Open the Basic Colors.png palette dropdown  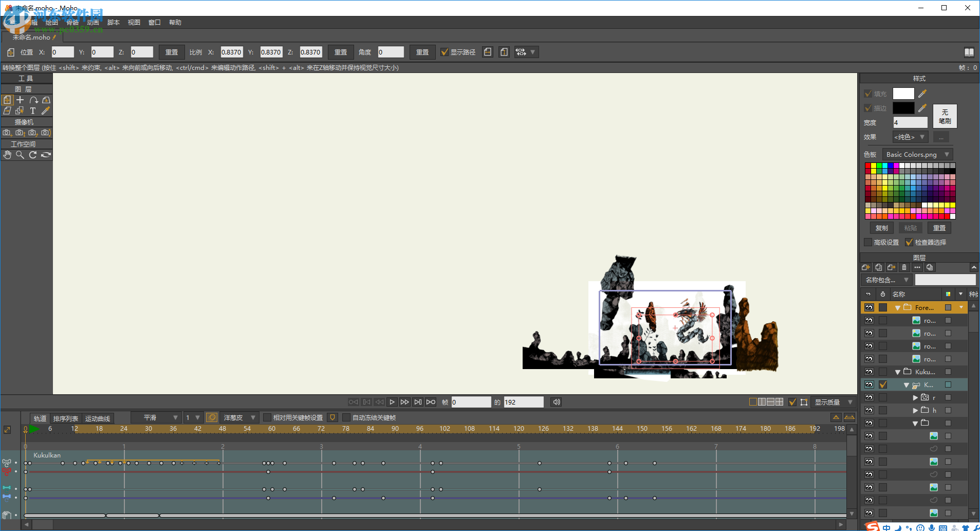click(918, 154)
